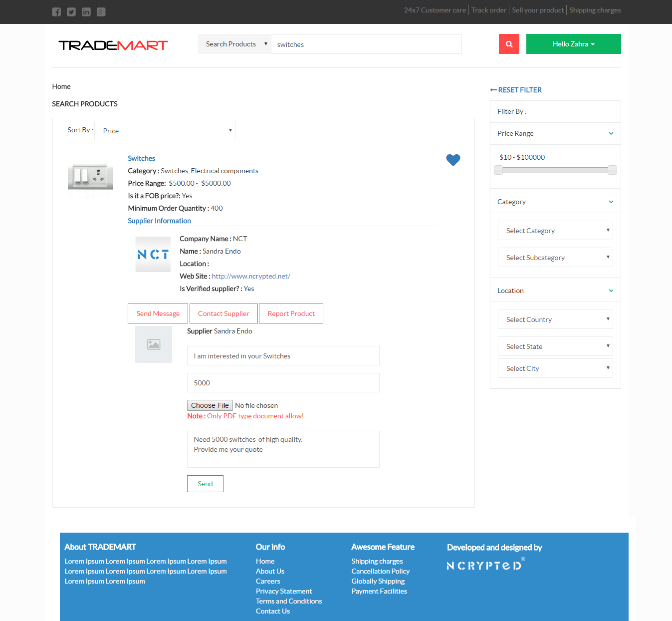672x621 pixels.
Task: Click the NCT company logo
Action: click(x=153, y=254)
